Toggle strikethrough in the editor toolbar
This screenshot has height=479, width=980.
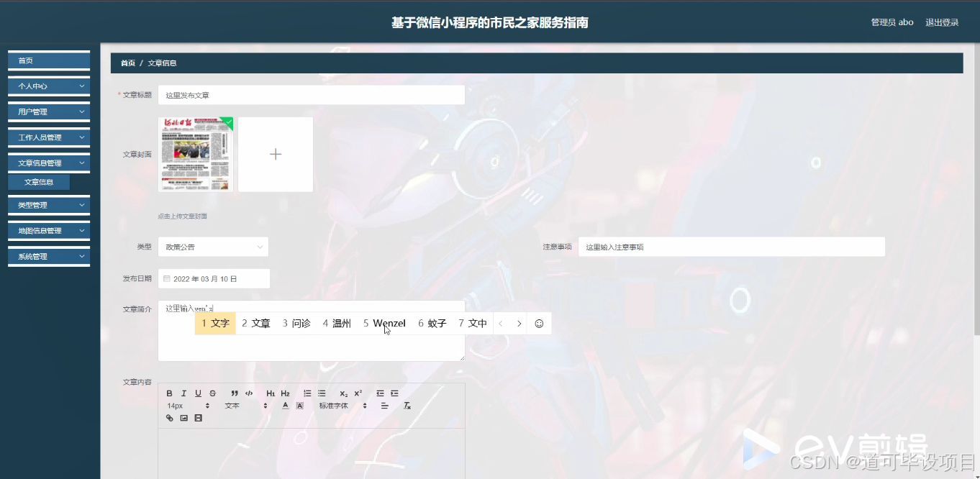tap(212, 393)
